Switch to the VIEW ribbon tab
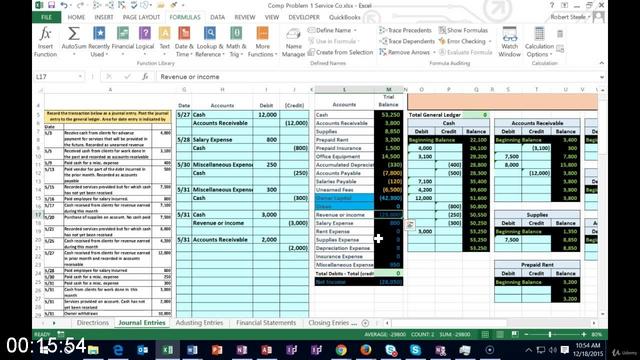This screenshot has height=360, width=640. [271, 17]
